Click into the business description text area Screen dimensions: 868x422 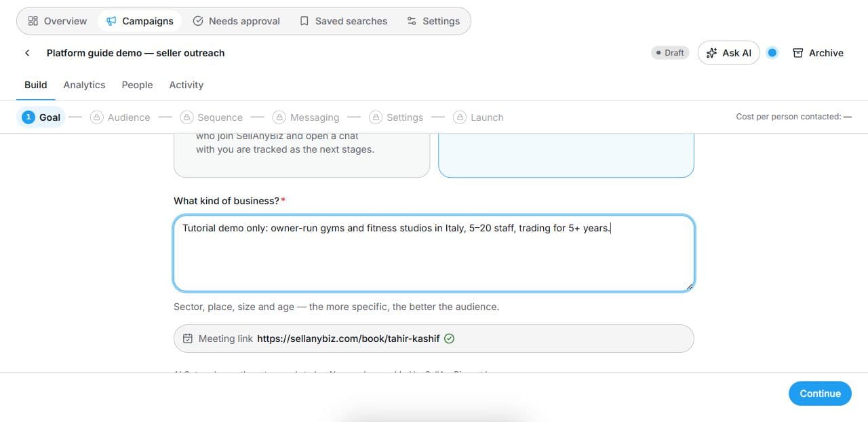click(434, 254)
